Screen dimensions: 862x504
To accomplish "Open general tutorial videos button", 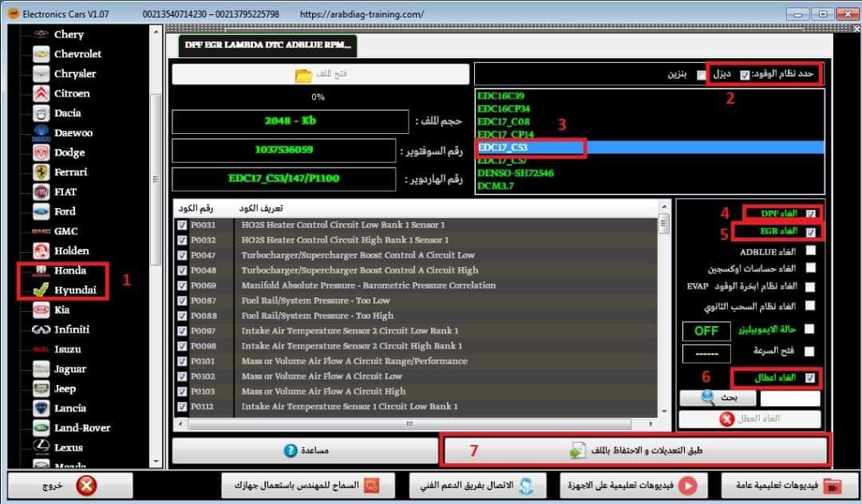I will pos(789,486).
